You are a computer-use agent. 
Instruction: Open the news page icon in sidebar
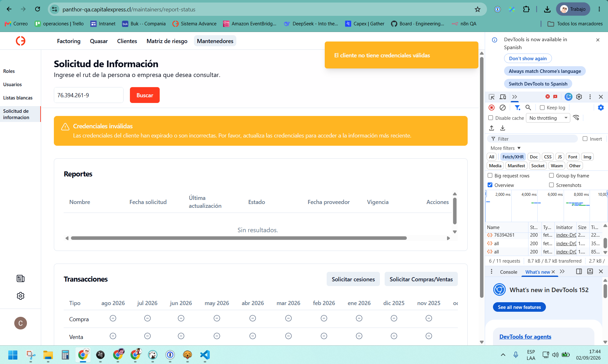click(21, 278)
